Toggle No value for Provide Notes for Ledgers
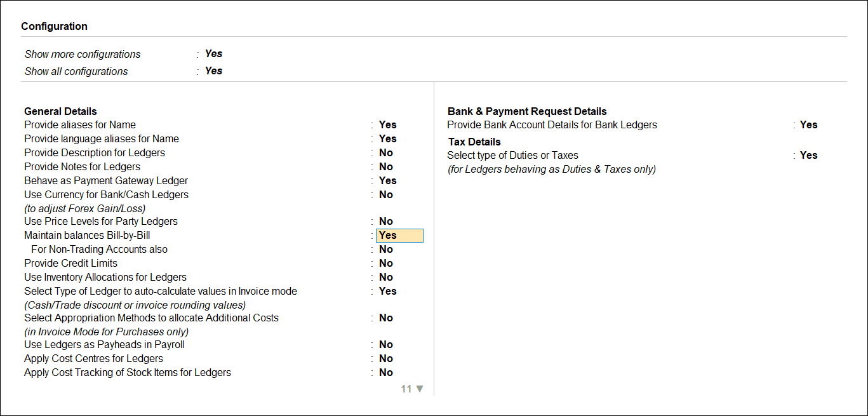The height and width of the screenshot is (416, 868). [x=386, y=167]
